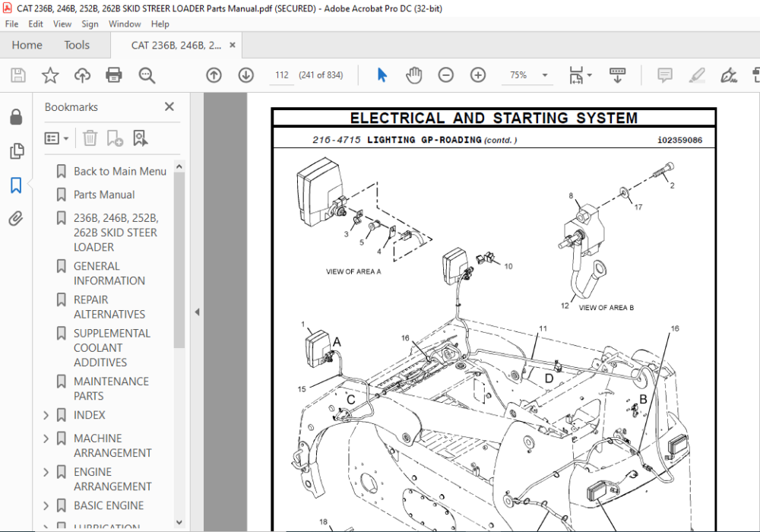Viewport: 760px width, 532px height.
Task: Add document to starred favorites
Action: 50,75
